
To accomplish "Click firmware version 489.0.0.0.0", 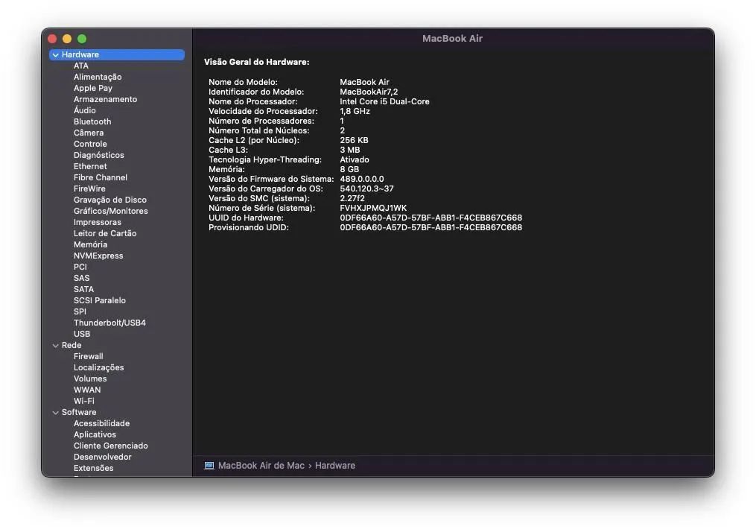I will coord(361,179).
